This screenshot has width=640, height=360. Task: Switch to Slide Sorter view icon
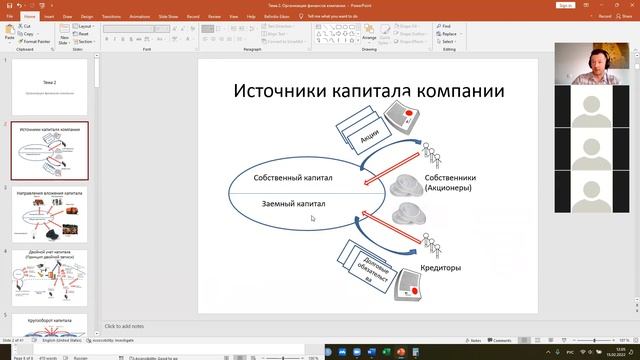[x=538, y=340]
